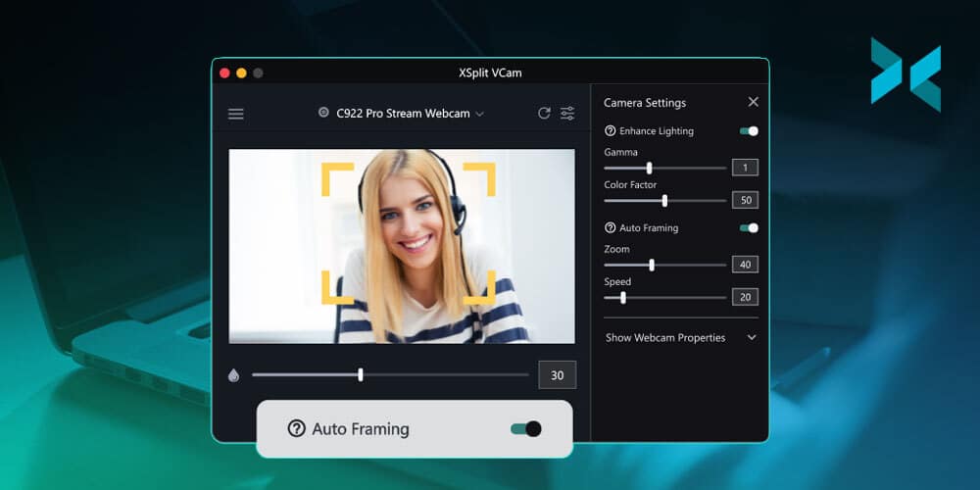Viewport: 980px width, 490px height.
Task: Click the blur droplet icon
Action: 233,375
